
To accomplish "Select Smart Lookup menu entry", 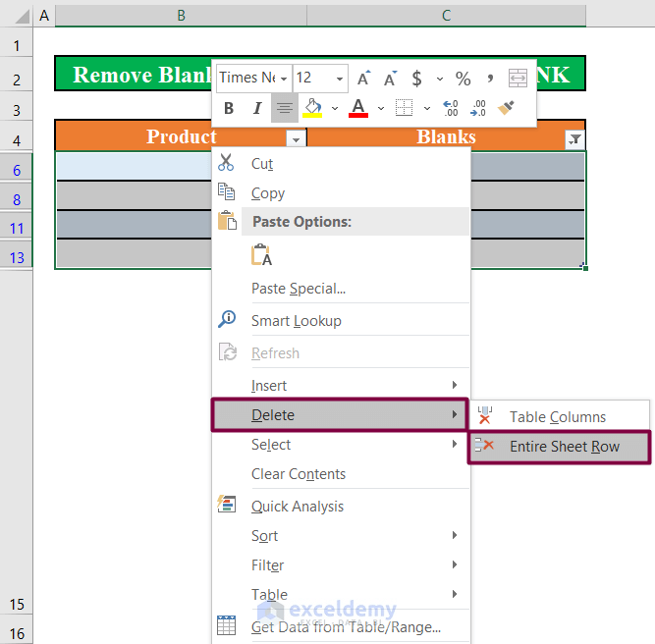I will pyautogui.click(x=341, y=321).
